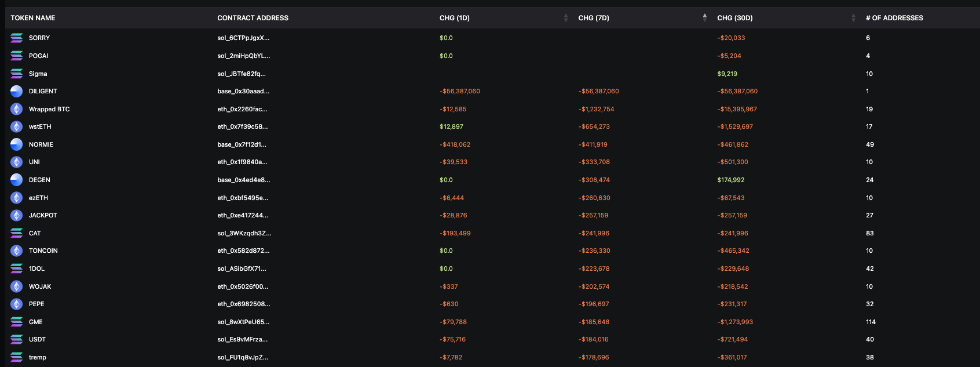The width and height of the screenshot is (980, 367).
Task: Click contract address base_0x7f12d1...
Action: click(x=242, y=144)
